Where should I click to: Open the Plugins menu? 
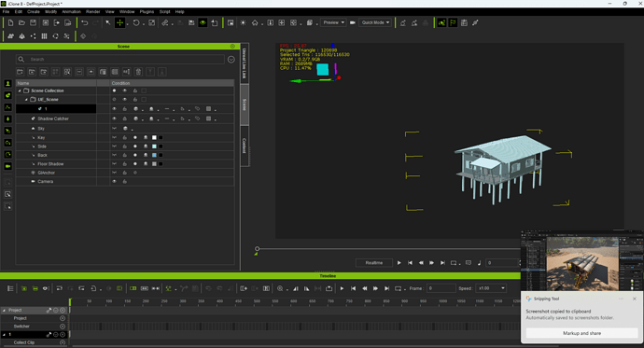point(147,11)
